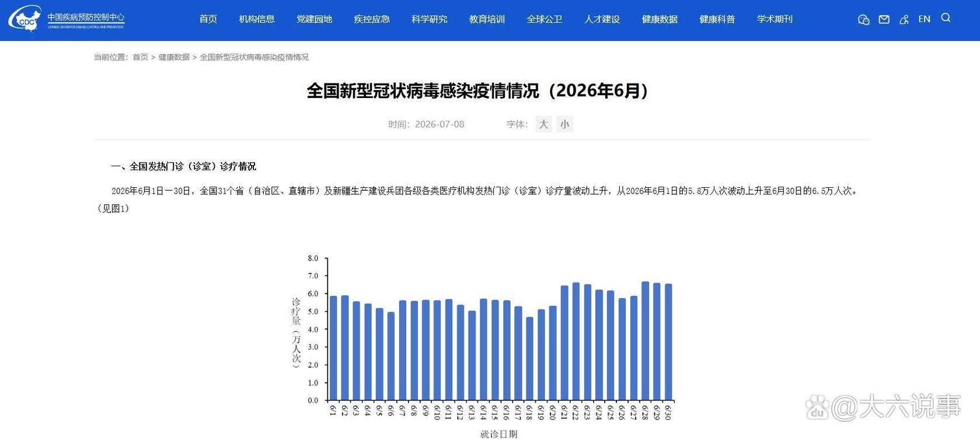Image resolution: width=980 pixels, height=441 pixels.
Task: Set font size to 小
Action: (x=564, y=124)
